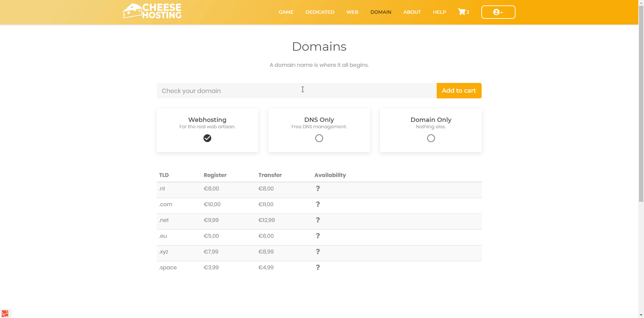Click the .eu availability question mark
This screenshot has width=644, height=318.
click(318, 236)
